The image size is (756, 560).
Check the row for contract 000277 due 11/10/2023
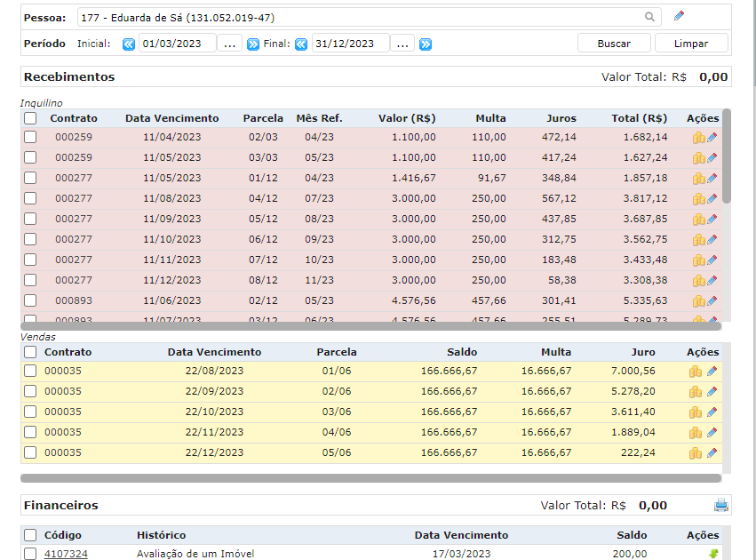pyautogui.click(x=30, y=239)
